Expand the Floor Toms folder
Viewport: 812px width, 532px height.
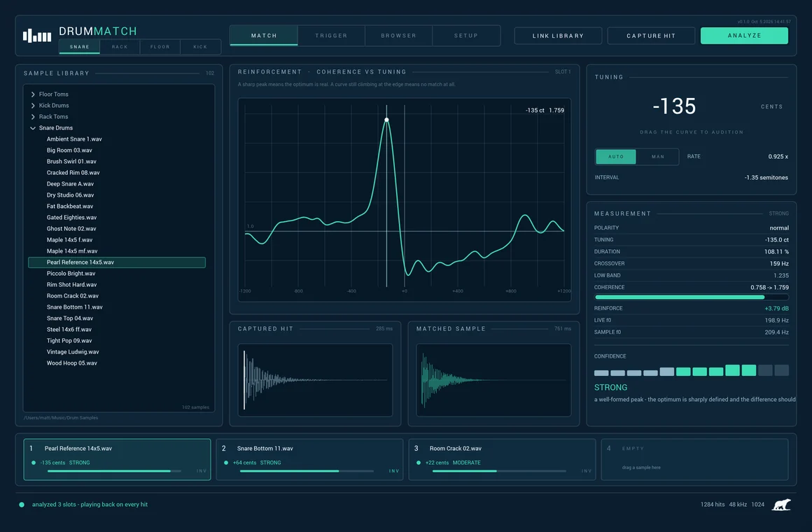(33, 94)
